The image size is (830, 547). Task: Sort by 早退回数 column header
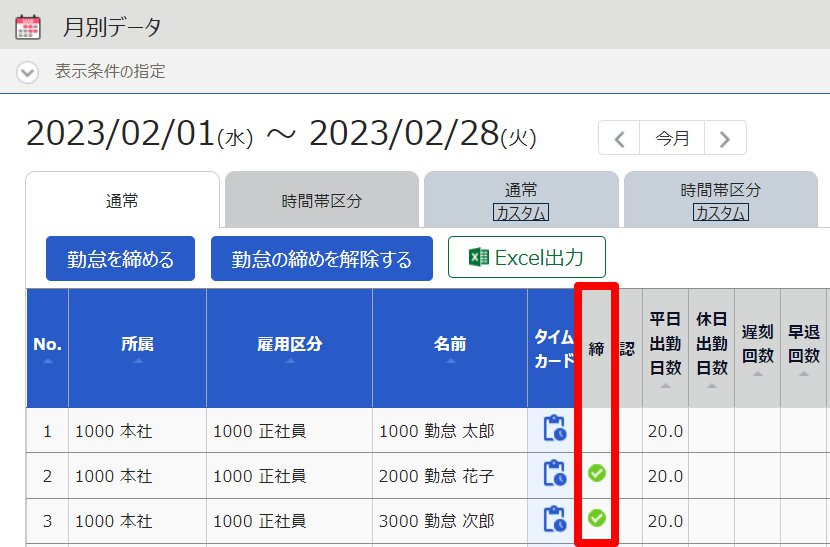(x=804, y=348)
